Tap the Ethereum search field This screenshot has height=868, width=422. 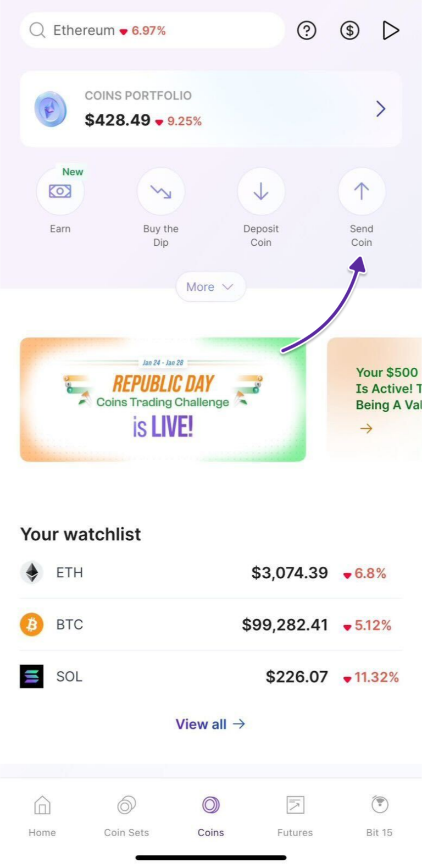pyautogui.click(x=152, y=30)
